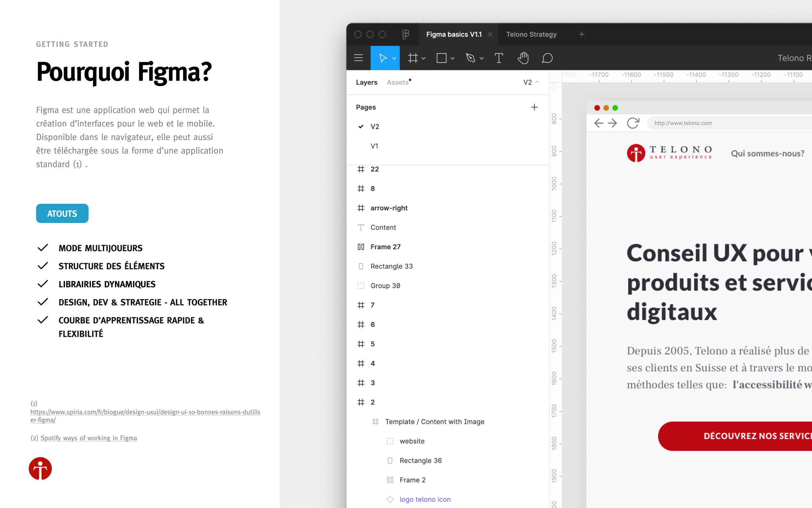The width and height of the screenshot is (812, 508).
Task: Close the Figma basics V1.1 tab
Action: (490, 34)
